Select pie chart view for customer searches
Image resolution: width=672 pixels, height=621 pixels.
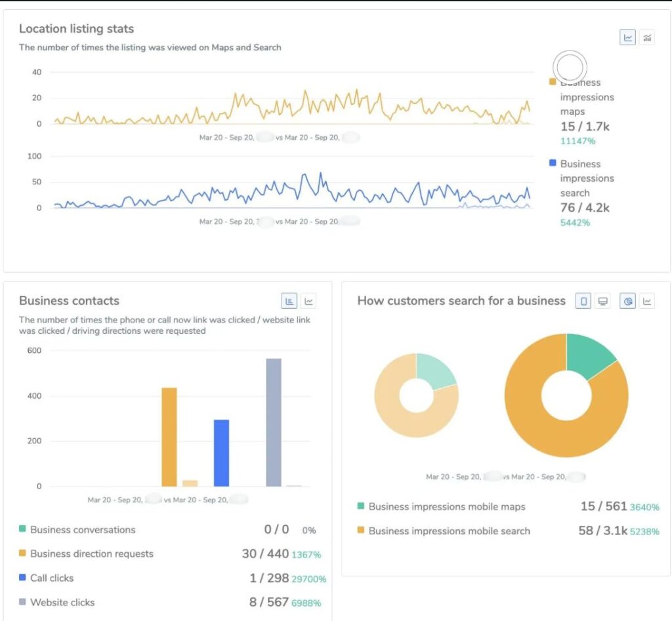tap(627, 302)
